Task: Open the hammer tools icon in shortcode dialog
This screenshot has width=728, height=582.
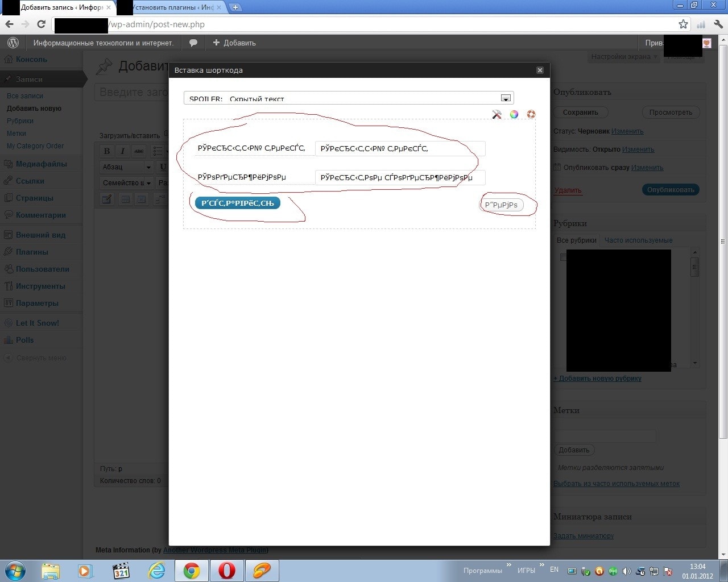Action: (x=497, y=114)
